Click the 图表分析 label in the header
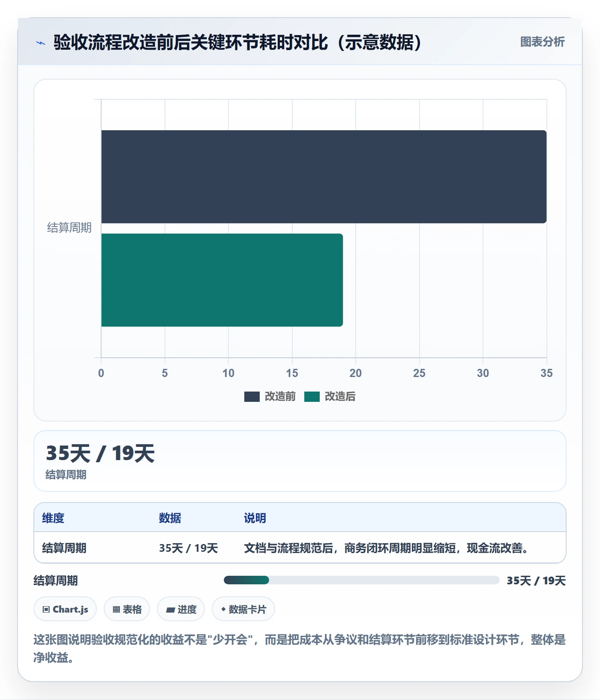This screenshot has height=700, width=600. click(542, 42)
